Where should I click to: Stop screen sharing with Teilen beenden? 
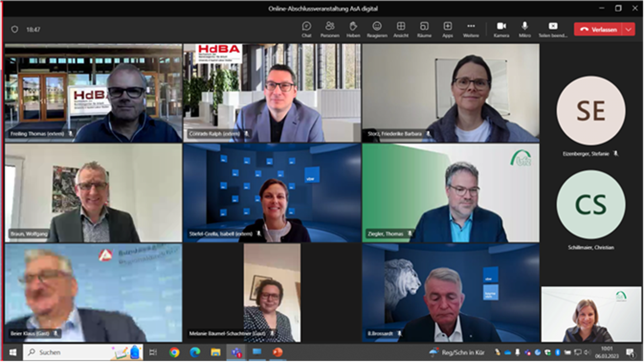(553, 29)
